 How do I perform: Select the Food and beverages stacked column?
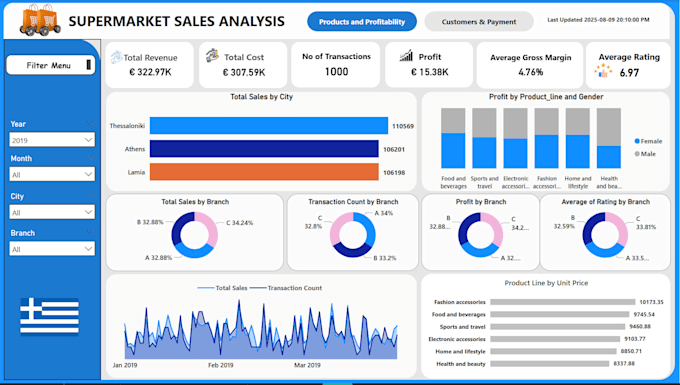tap(453, 138)
